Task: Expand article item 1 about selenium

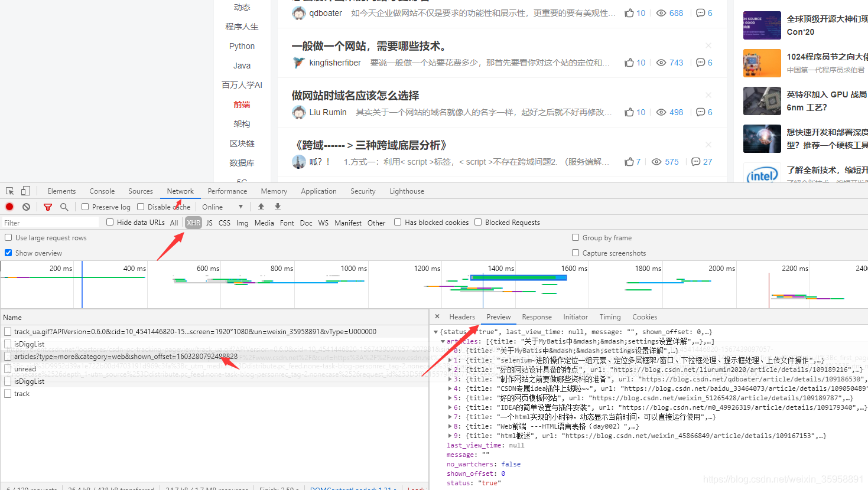Action: [450, 360]
